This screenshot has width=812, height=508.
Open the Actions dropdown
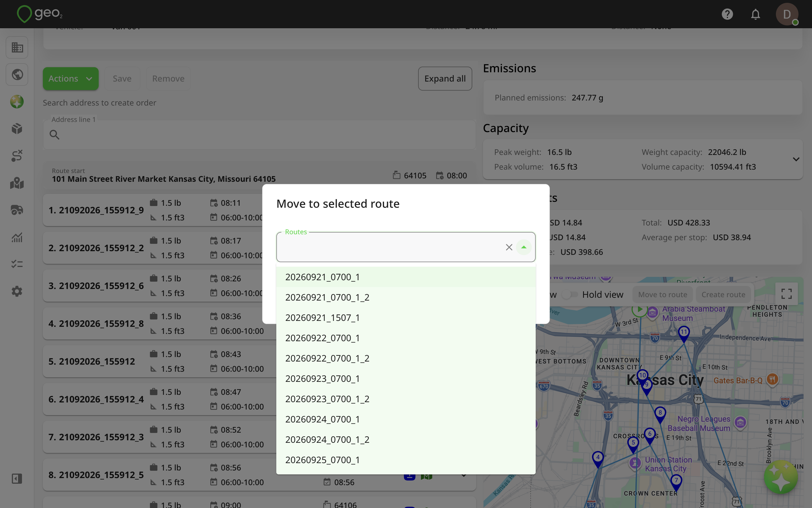click(x=70, y=79)
